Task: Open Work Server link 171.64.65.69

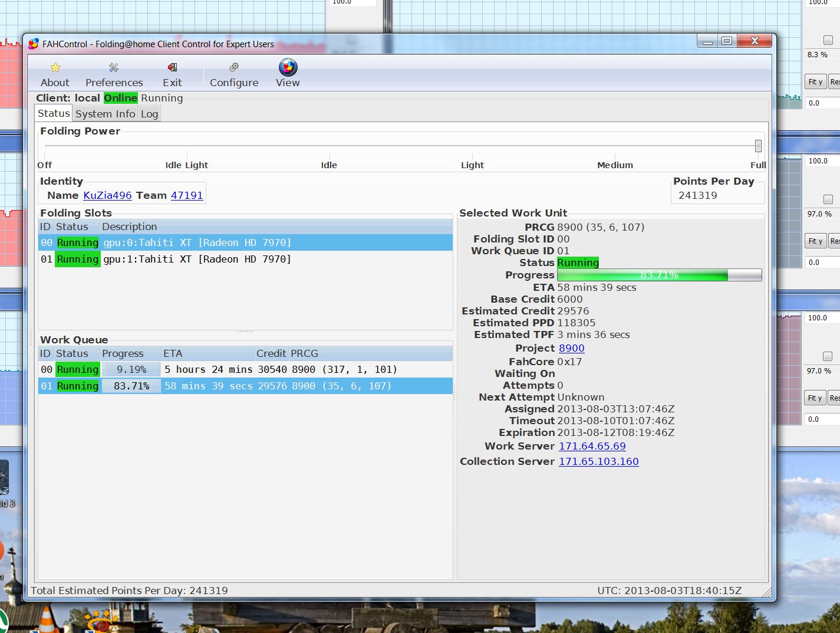Action: pos(592,446)
